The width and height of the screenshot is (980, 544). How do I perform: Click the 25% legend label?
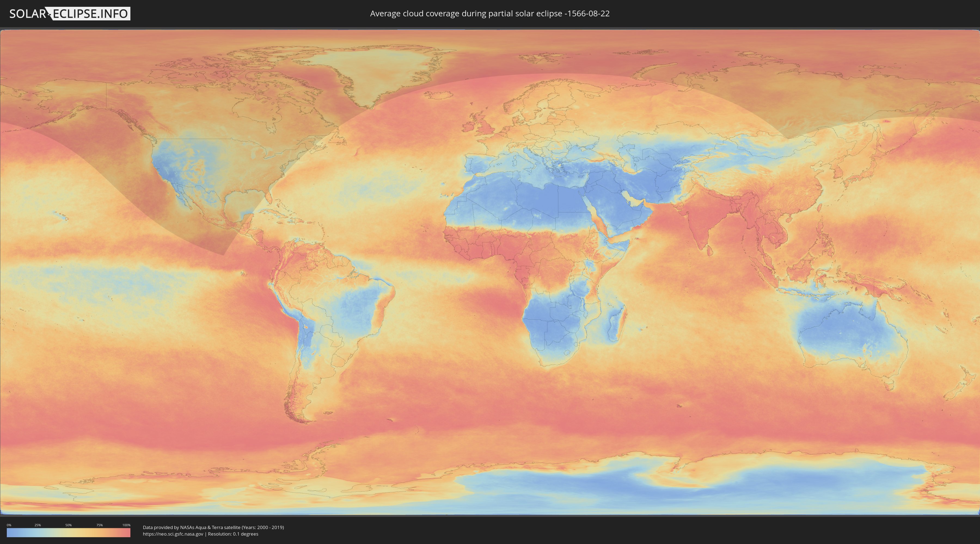tap(38, 525)
